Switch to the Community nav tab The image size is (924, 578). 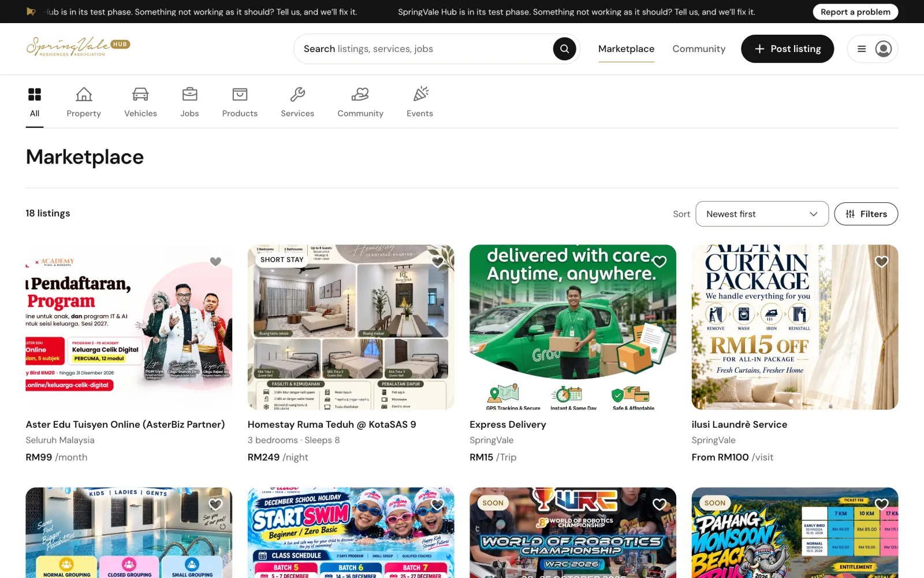[699, 49]
